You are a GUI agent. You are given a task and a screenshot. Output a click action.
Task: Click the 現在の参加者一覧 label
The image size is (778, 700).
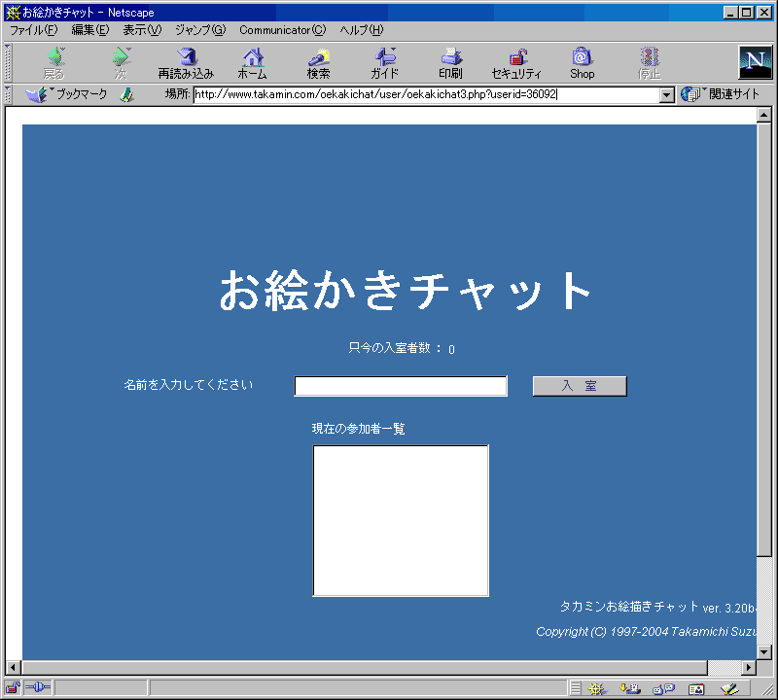(358, 429)
